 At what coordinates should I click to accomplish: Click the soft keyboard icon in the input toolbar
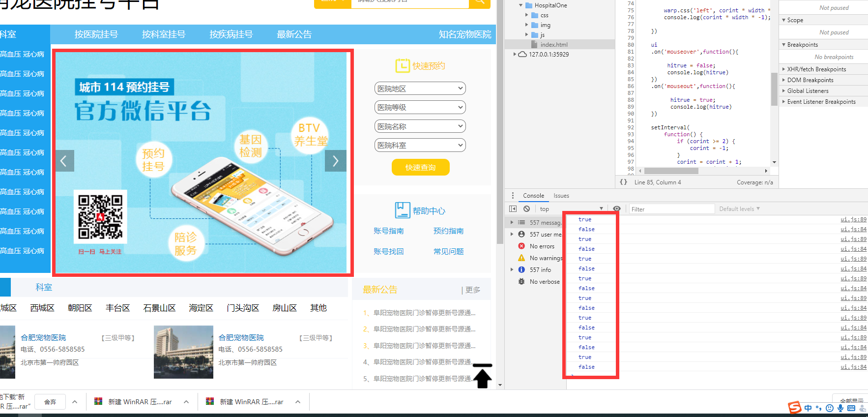pyautogui.click(x=851, y=408)
